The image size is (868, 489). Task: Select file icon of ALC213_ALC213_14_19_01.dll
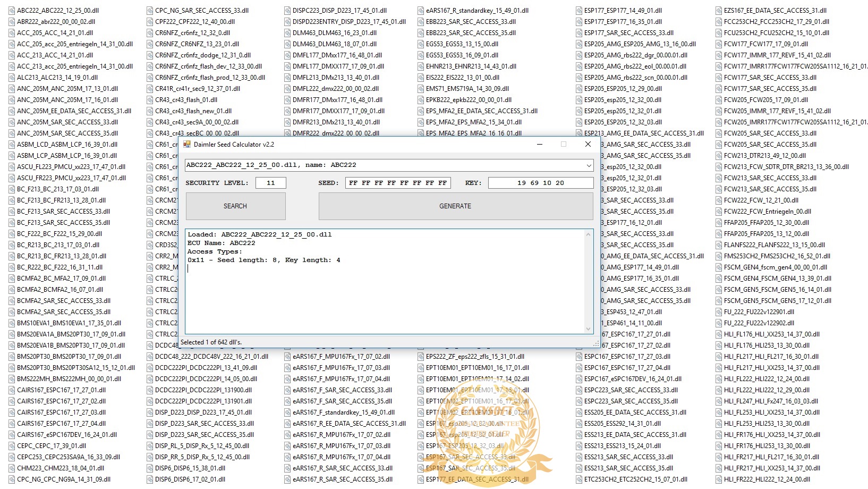12,77
